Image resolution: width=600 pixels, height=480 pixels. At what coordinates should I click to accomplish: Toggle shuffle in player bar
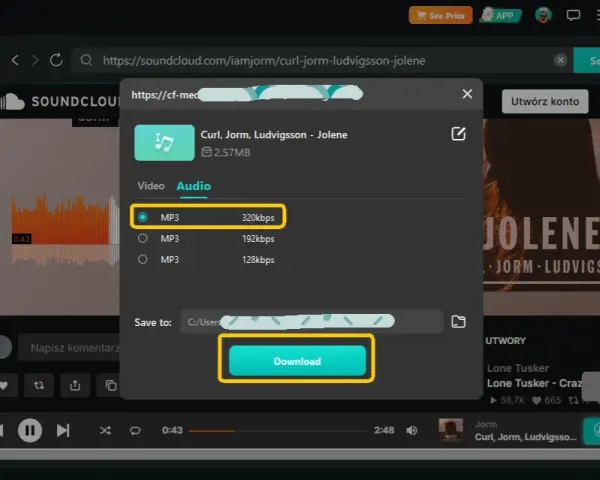[105, 431]
